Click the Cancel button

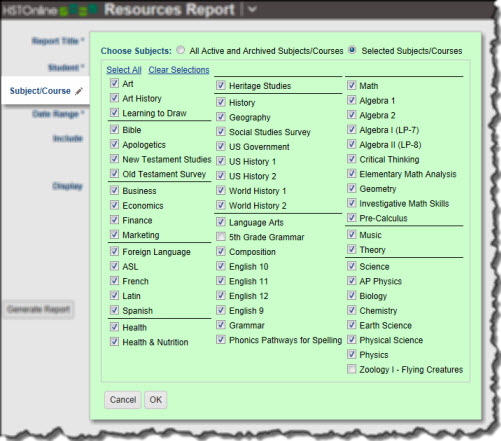(x=123, y=400)
